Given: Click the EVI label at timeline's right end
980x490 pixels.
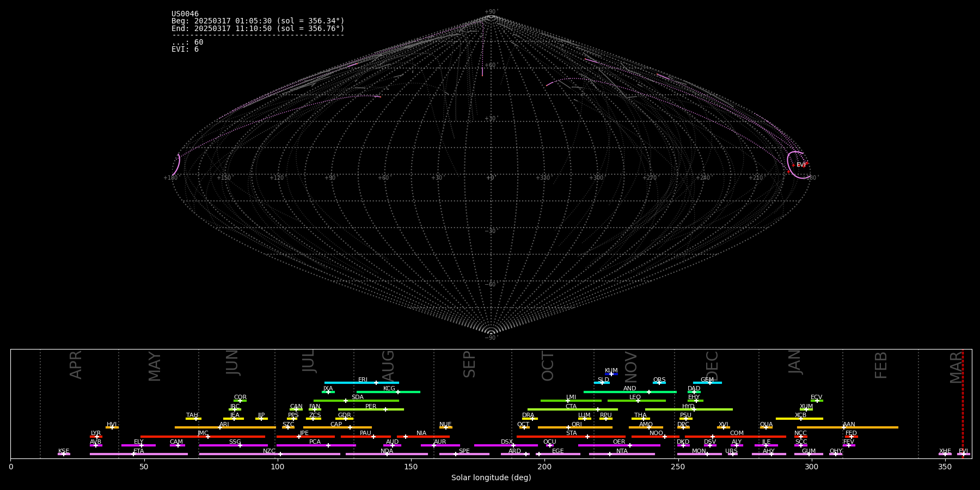Looking at the screenshot, I should tap(963, 451).
